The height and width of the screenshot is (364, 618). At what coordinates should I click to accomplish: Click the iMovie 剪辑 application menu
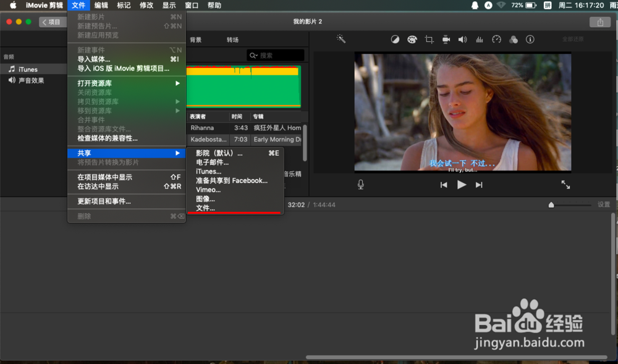tap(44, 5)
